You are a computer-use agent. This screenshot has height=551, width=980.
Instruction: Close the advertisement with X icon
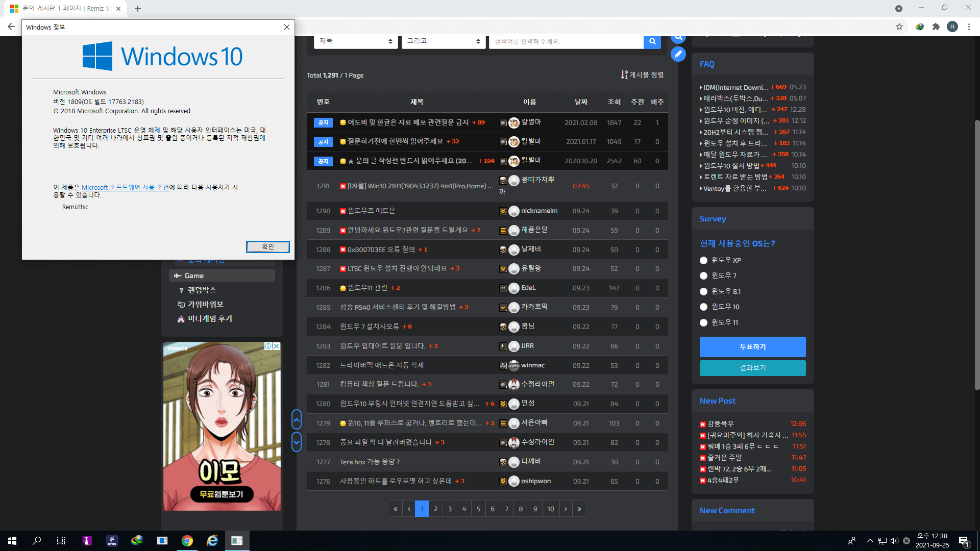(277, 346)
